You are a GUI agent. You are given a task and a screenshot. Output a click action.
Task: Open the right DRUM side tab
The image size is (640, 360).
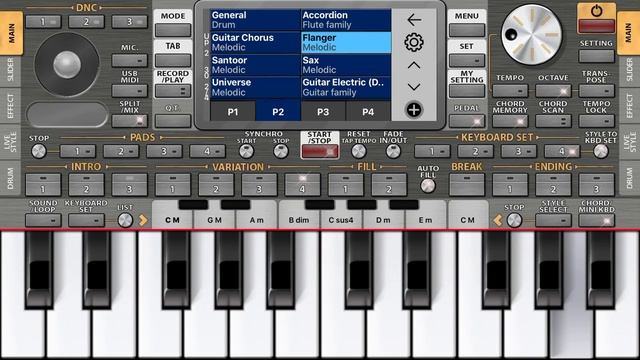coord(629,178)
